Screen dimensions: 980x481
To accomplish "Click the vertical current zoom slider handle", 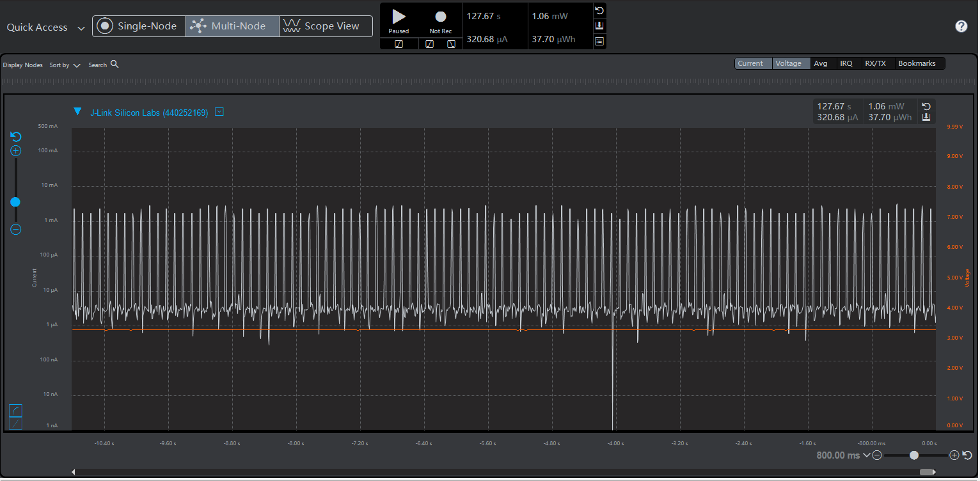I will [15, 202].
